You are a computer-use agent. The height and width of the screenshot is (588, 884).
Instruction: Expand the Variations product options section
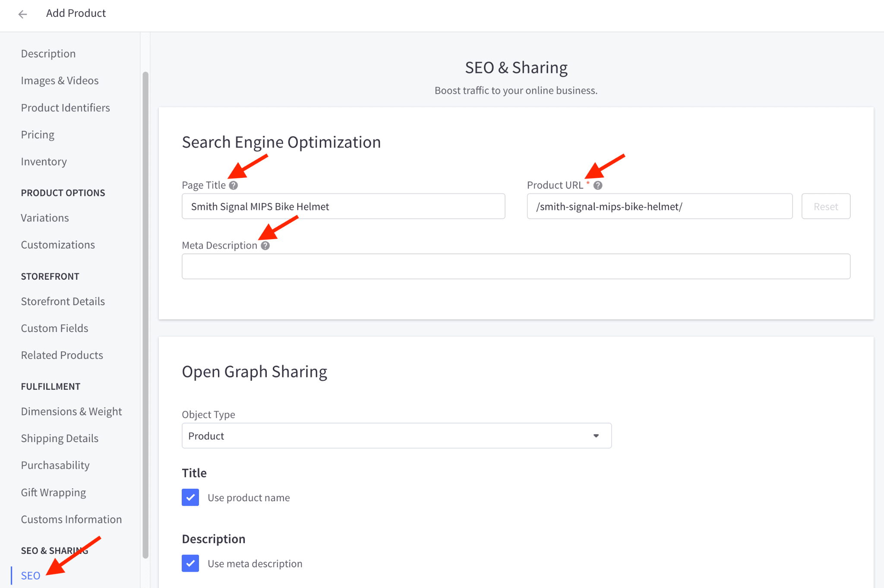[x=44, y=217]
